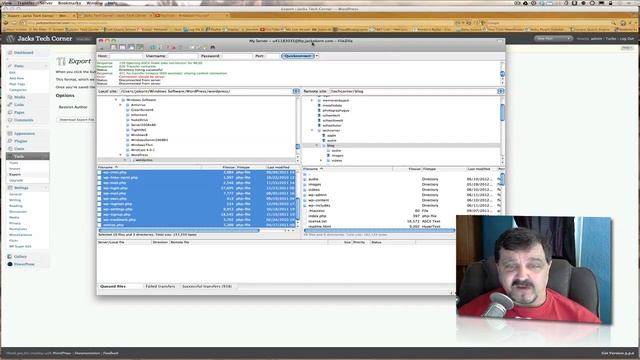
Task: Collapse the blog remote folder
Action: click(317, 146)
